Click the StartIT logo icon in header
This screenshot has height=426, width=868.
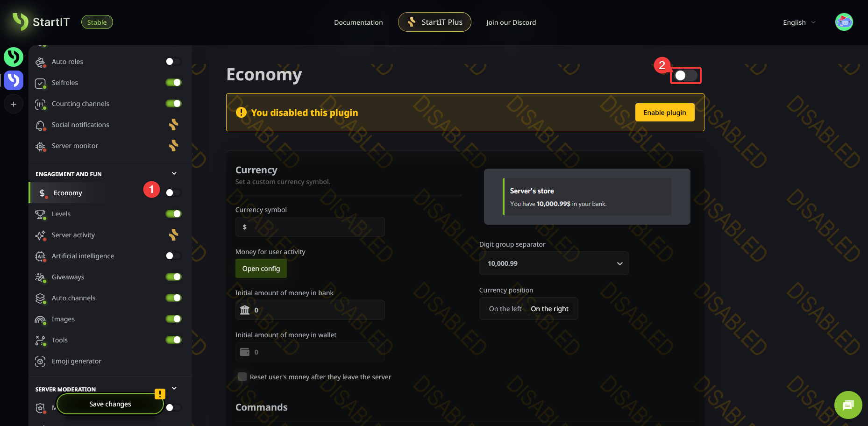pos(21,21)
